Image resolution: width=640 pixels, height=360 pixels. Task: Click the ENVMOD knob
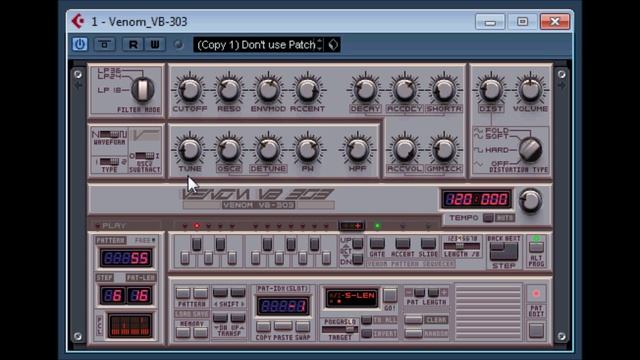pos(268,90)
